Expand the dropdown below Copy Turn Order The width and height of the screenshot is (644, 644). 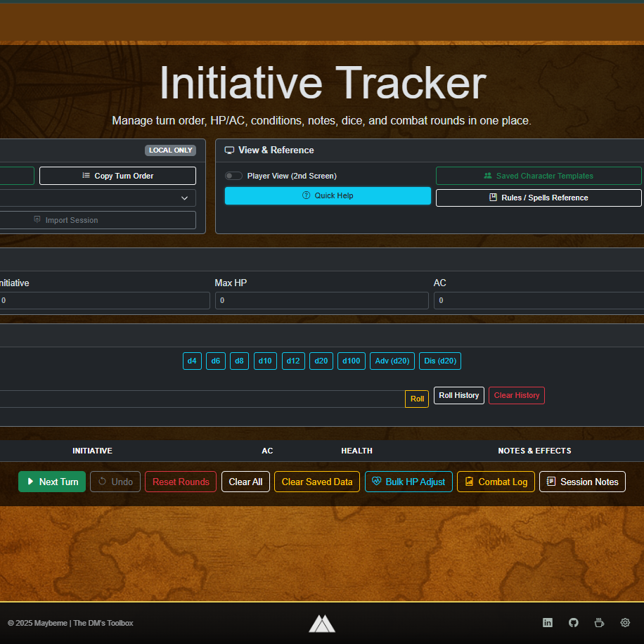tap(98, 198)
